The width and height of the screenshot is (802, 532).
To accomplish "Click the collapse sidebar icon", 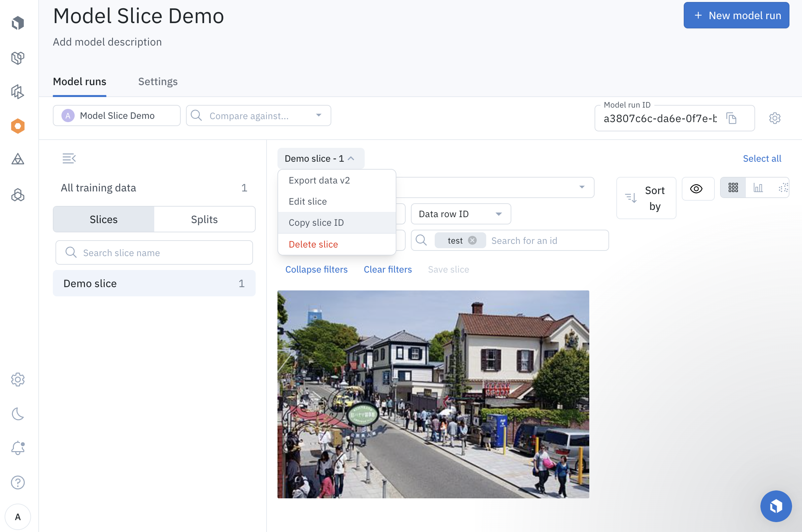I will click(x=68, y=158).
